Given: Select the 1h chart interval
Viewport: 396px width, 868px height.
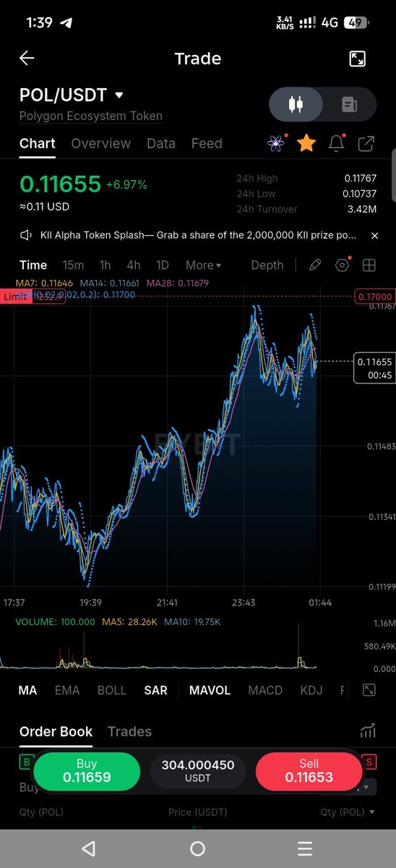Looking at the screenshot, I should (x=106, y=265).
